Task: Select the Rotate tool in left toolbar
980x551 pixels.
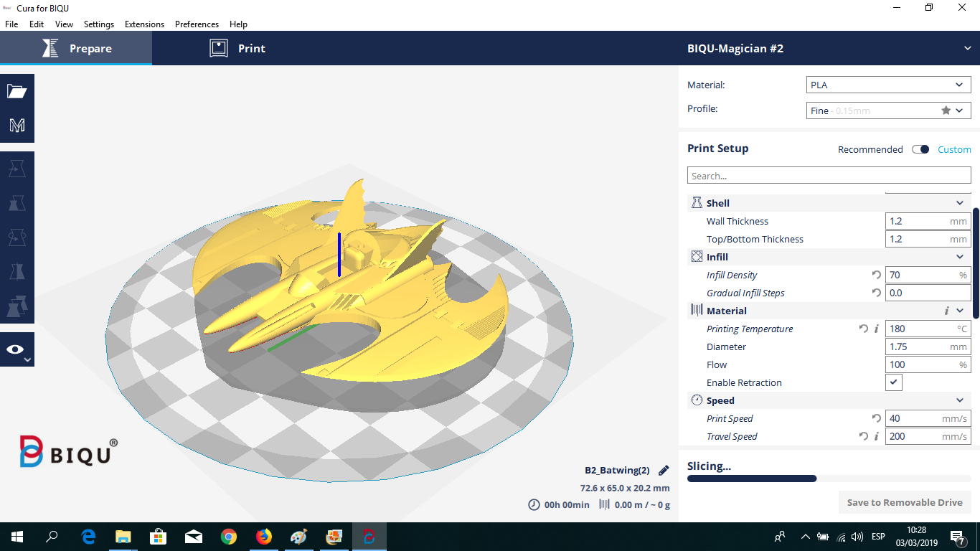Action: point(17,237)
